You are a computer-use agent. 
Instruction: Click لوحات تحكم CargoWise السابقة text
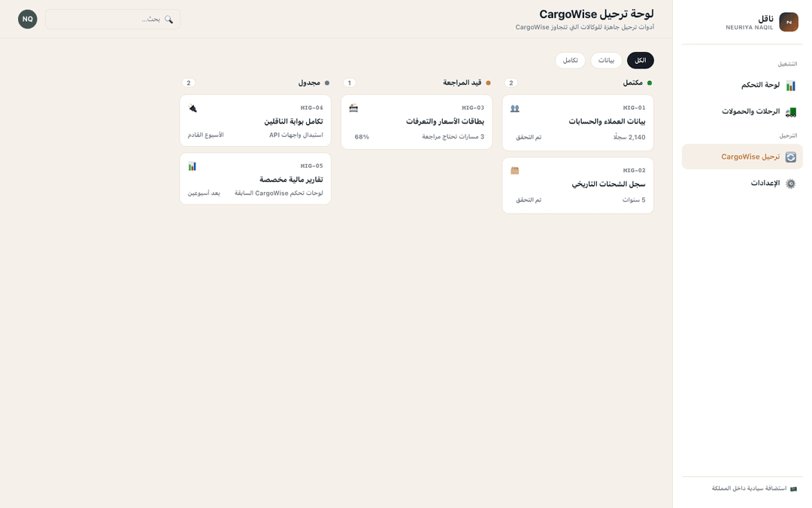pyautogui.click(x=279, y=193)
